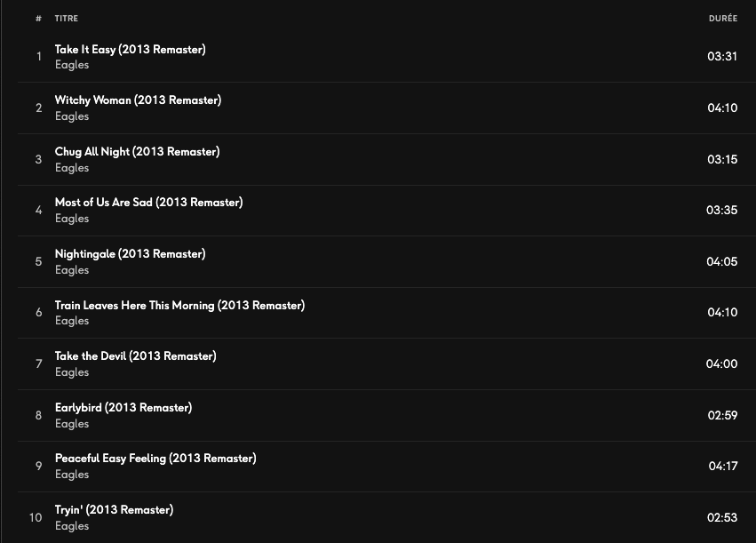Open Chug All Night track

tap(137, 152)
